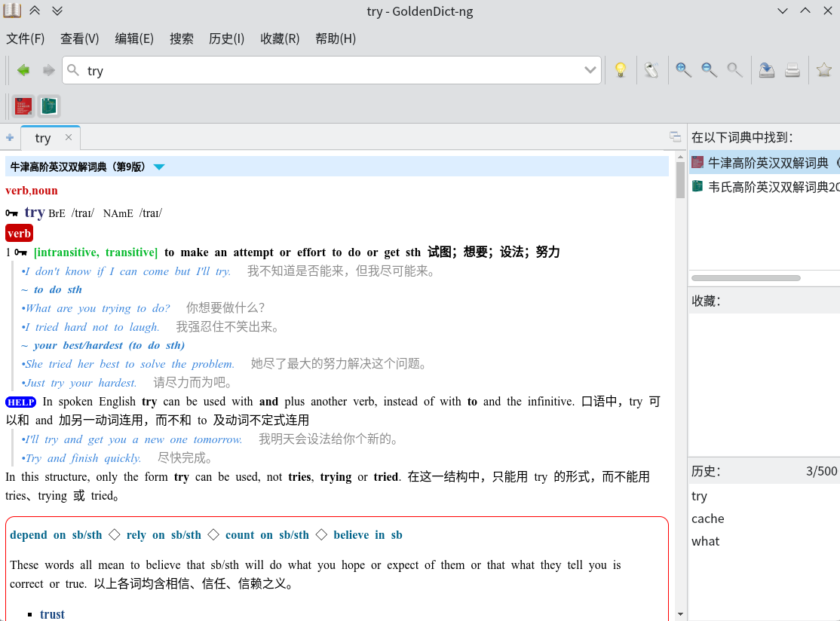Viewport: 840px width, 621px height.
Task: Open a new tab with the plus button
Action: [x=10, y=137]
